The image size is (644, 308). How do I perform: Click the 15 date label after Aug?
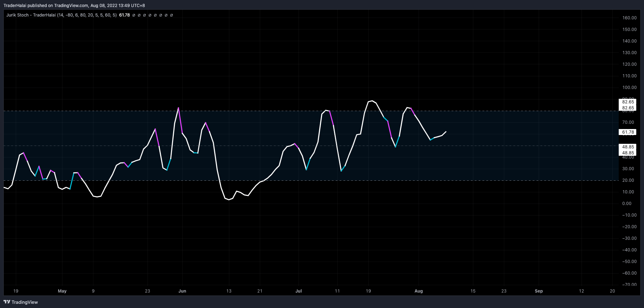pos(473,291)
